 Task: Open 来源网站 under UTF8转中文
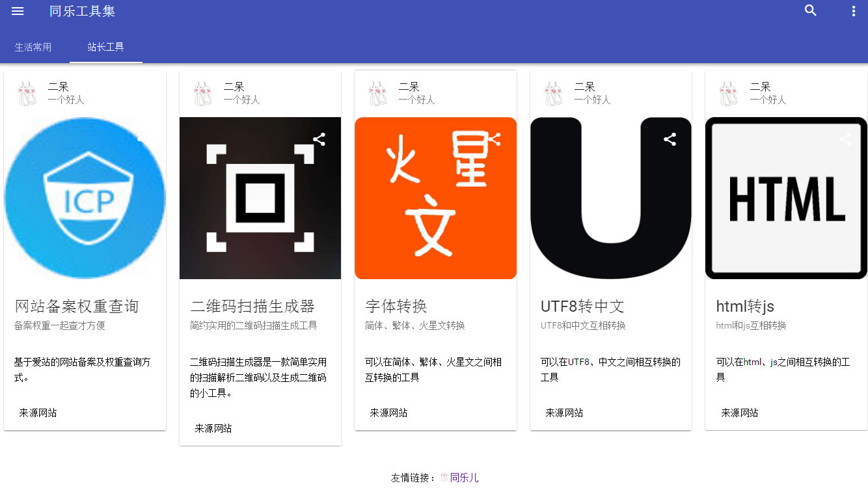coord(564,413)
